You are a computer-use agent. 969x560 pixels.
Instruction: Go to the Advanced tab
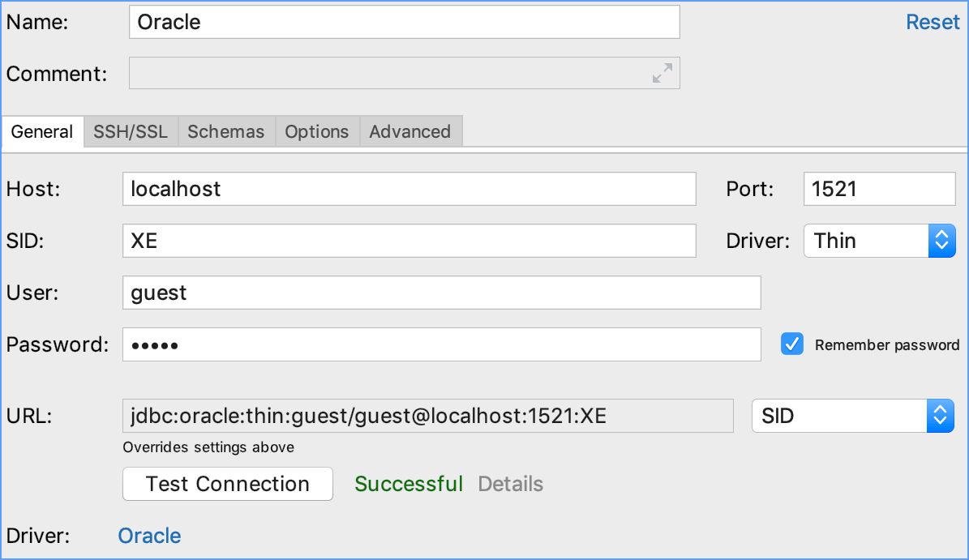coord(410,131)
